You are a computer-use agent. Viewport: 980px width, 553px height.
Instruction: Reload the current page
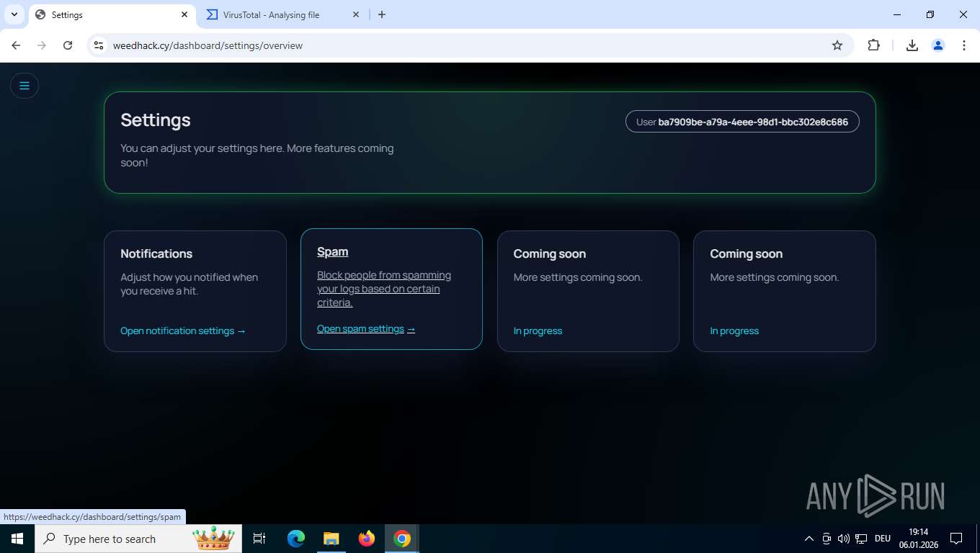point(68,45)
